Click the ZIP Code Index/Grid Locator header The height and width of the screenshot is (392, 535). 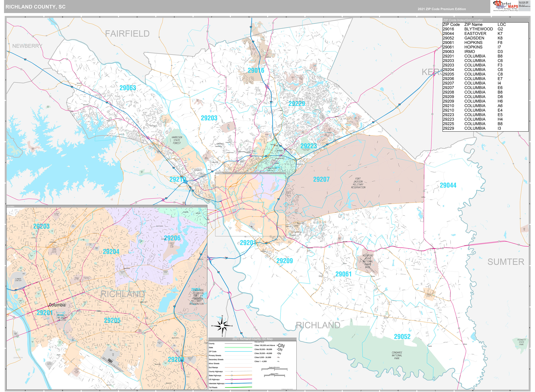click(463, 20)
